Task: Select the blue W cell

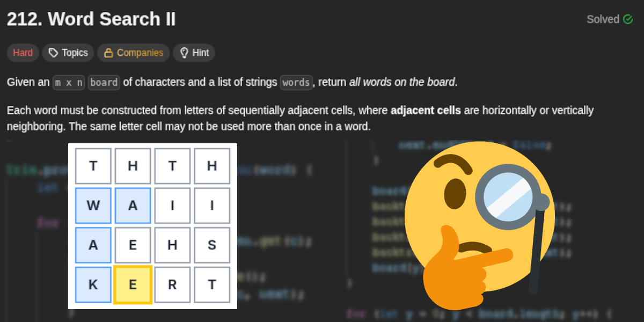Action: tap(93, 206)
